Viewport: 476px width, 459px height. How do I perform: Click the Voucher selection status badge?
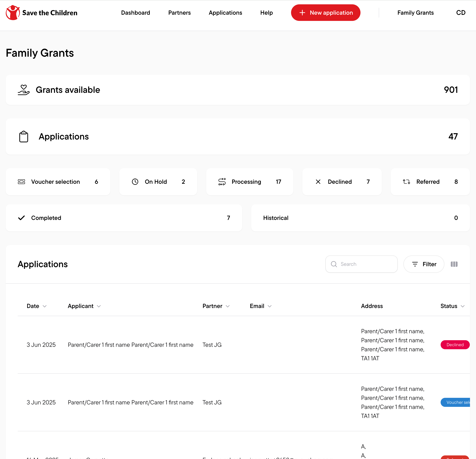coord(455,402)
